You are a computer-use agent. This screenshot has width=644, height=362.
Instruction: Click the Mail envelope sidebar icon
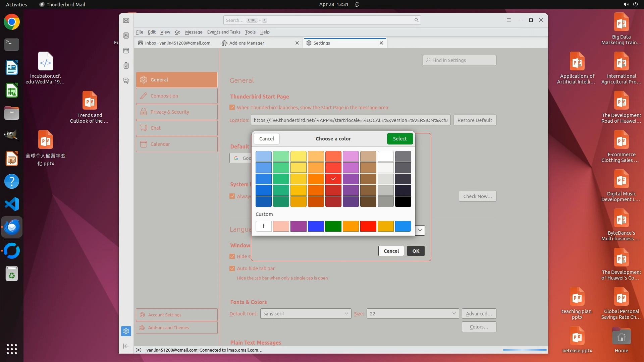point(126,20)
